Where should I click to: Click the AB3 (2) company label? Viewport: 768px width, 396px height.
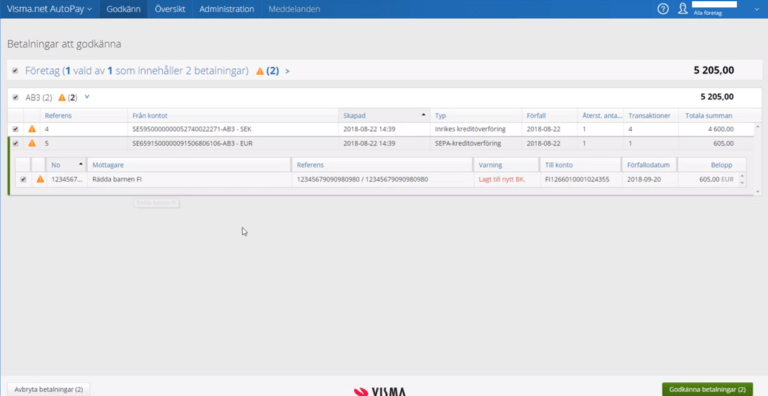click(39, 97)
